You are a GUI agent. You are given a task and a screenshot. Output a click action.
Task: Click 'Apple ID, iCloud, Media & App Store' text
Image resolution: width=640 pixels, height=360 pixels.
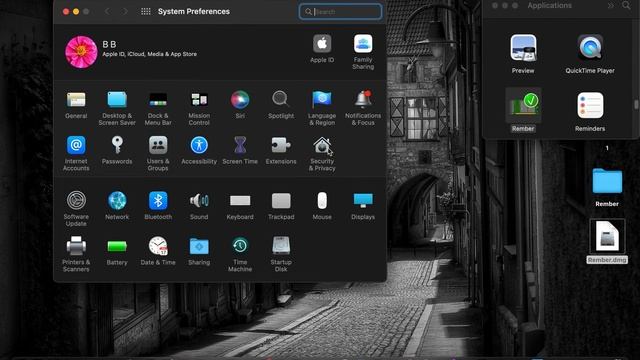click(149, 54)
